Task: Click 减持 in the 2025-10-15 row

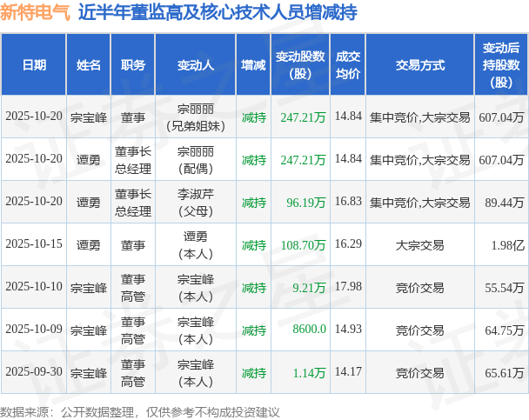Action: (254, 245)
